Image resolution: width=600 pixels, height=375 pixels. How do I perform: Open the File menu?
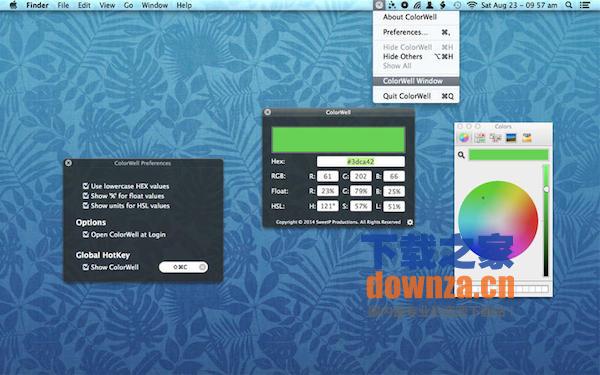point(63,5)
